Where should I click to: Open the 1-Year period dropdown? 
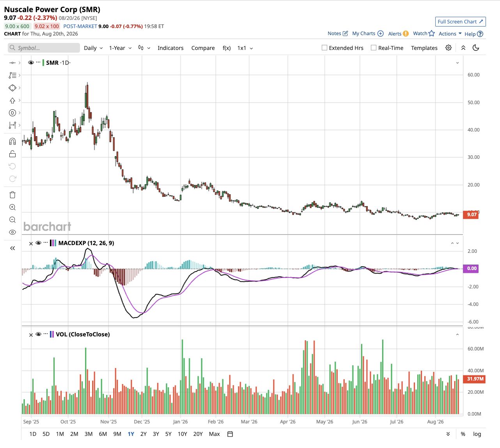point(120,48)
